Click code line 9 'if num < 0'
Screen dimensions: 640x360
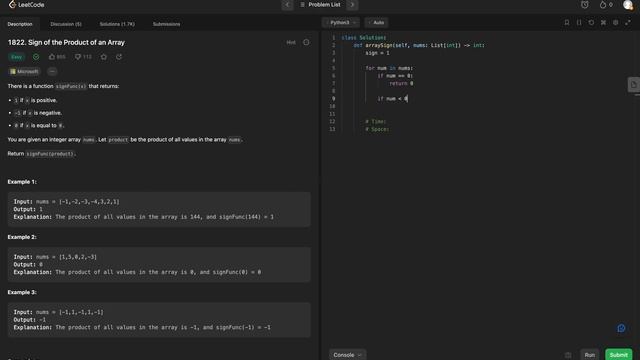click(x=392, y=99)
